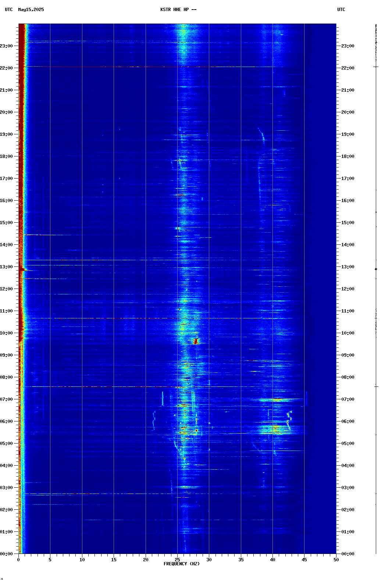Select frequency tick label 45
Viewport: 392px width, 583px height.
(x=304, y=560)
